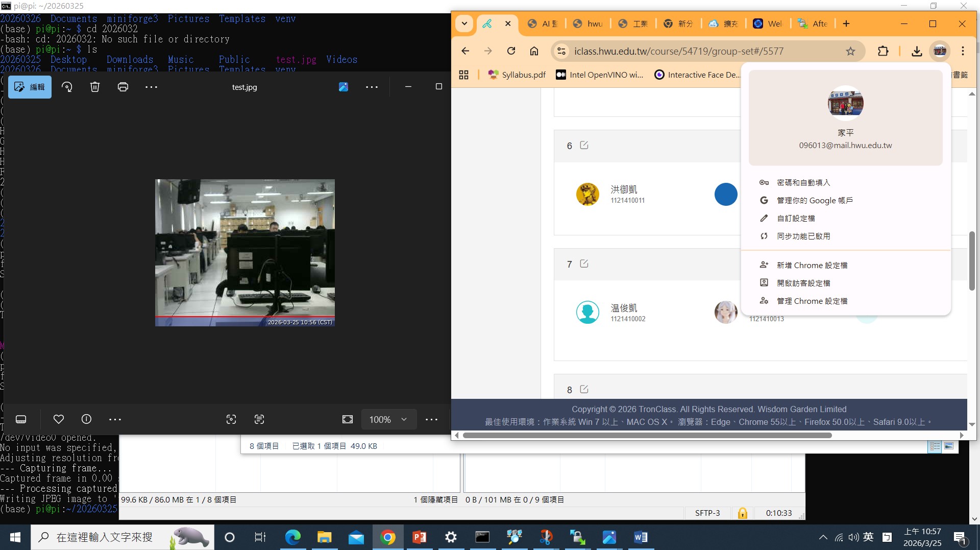Open Syllabus.pdf bookmark
The height and width of the screenshot is (550, 980).
point(517,75)
